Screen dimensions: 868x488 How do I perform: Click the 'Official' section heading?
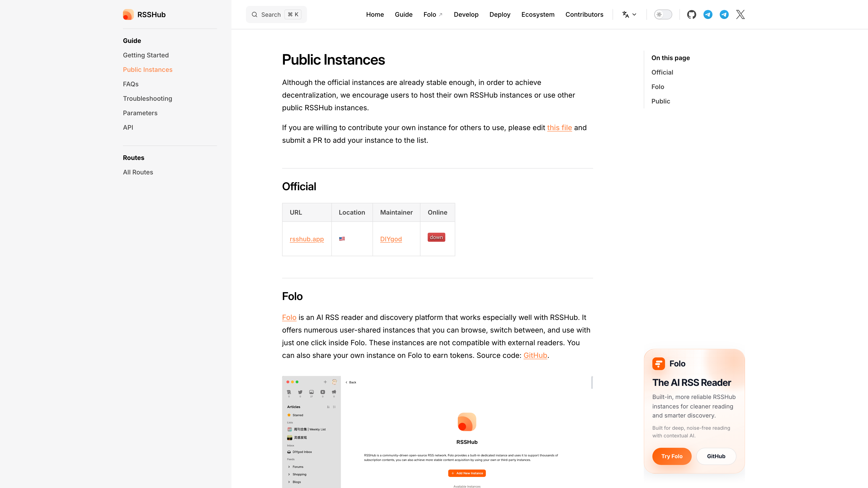[x=299, y=187]
